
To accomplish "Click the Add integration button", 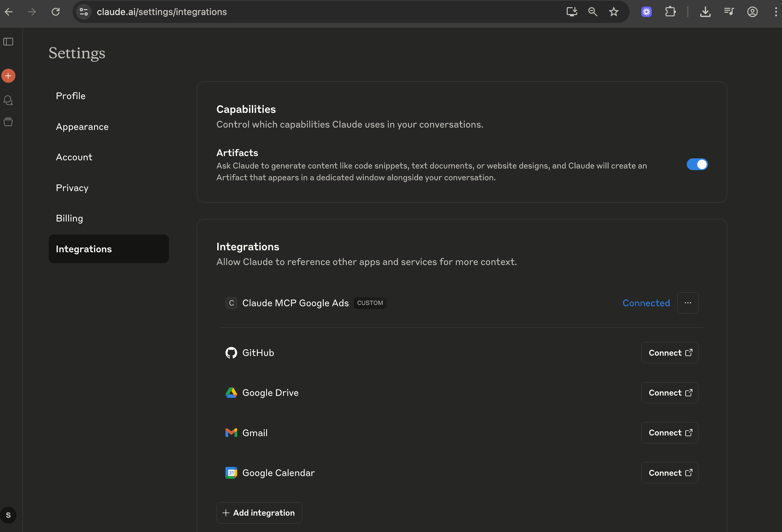I will click(x=259, y=512).
